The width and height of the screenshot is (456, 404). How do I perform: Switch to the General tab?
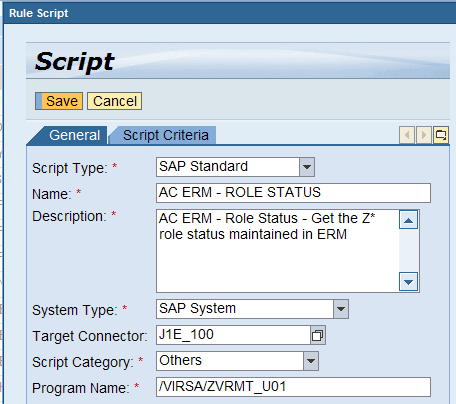(74, 135)
